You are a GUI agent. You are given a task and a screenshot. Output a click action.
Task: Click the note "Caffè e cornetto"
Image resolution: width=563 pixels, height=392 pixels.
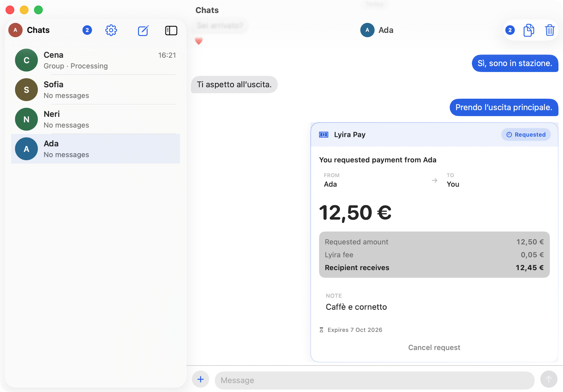(x=356, y=307)
